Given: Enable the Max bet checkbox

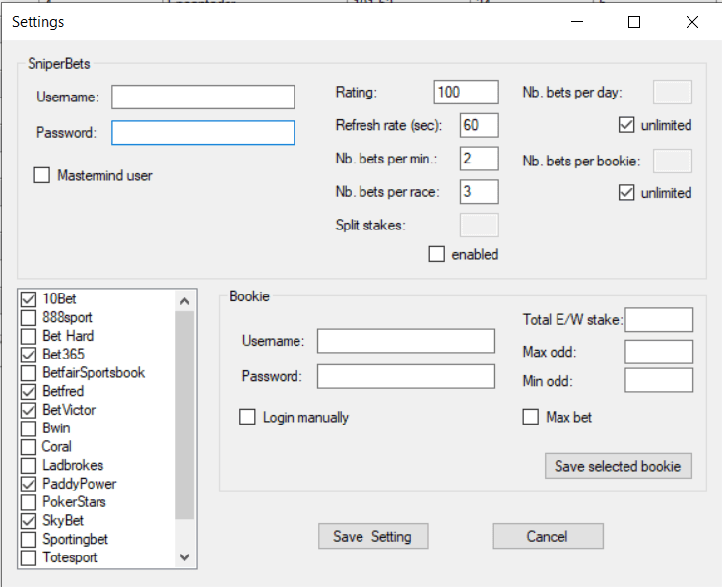Looking at the screenshot, I should 531,417.
